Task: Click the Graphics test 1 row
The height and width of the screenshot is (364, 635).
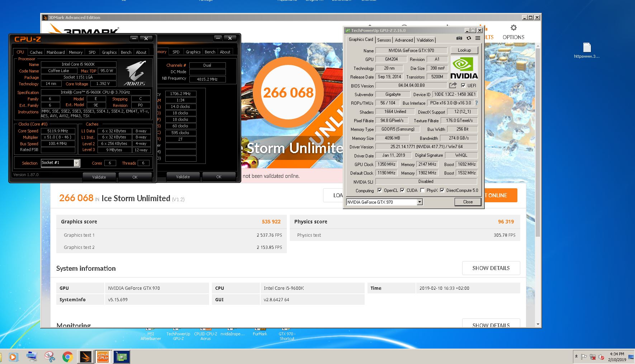Action: [171, 235]
